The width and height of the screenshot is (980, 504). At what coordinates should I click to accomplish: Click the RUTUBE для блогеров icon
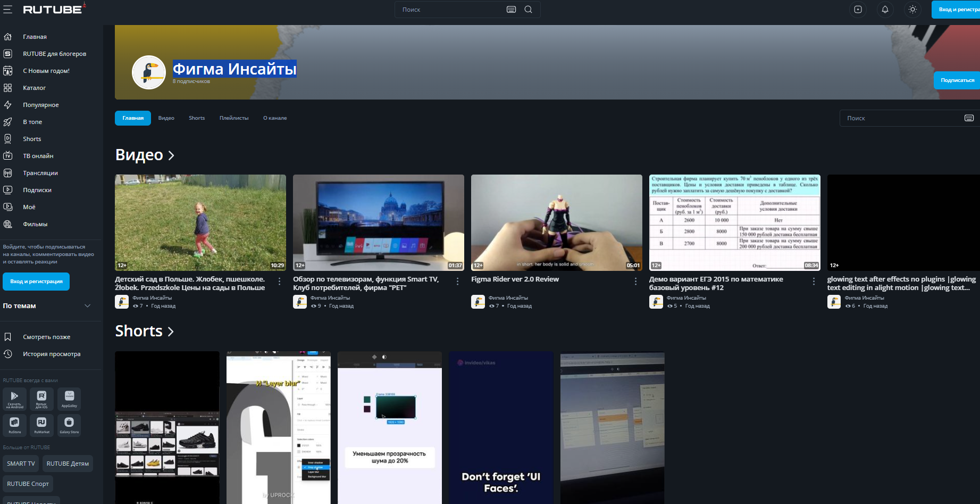[7, 54]
